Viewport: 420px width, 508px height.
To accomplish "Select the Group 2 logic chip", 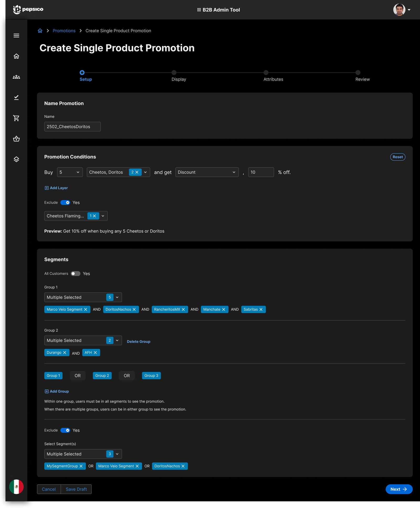I will [x=102, y=376].
